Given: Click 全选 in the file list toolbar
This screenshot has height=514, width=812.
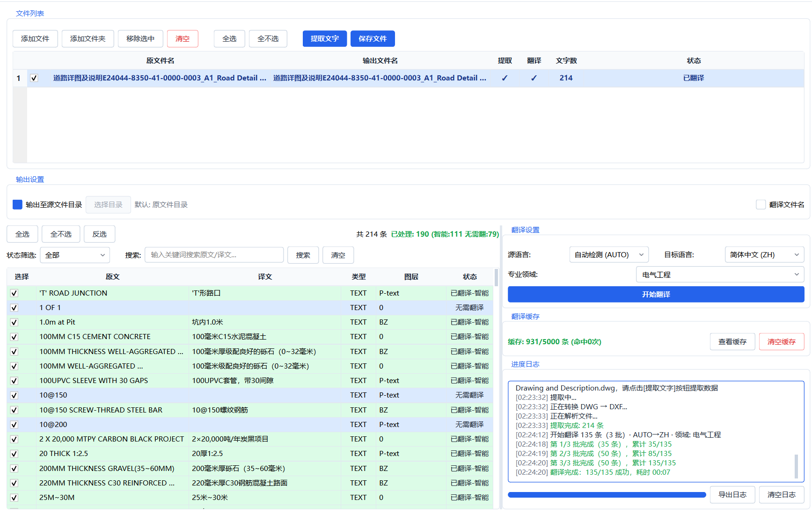Looking at the screenshot, I should click(x=229, y=39).
